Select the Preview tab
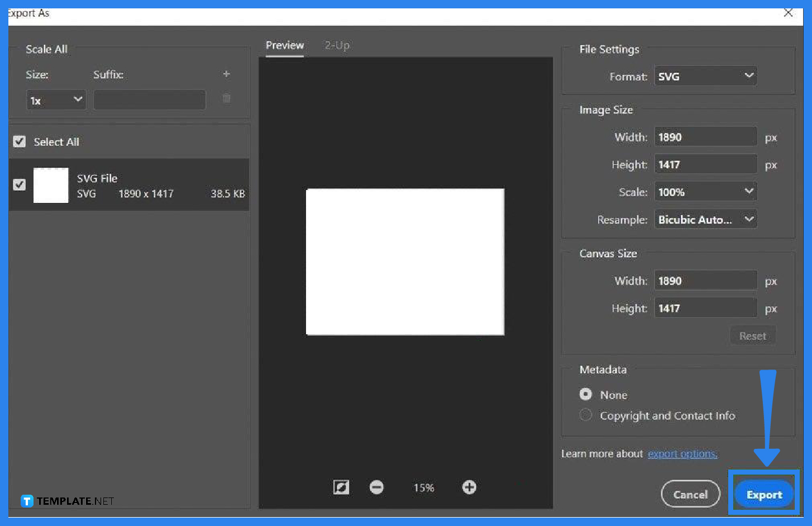Viewport: 812px width, 526px height. [x=284, y=45]
